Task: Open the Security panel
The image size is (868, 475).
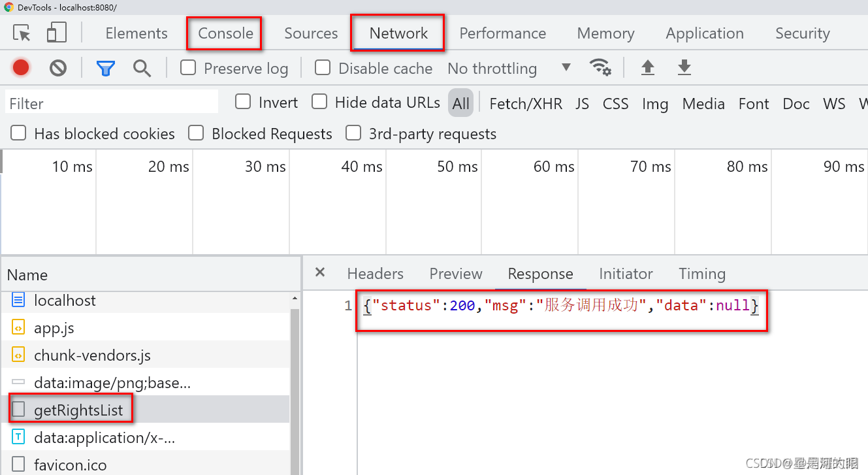Action: (x=802, y=33)
